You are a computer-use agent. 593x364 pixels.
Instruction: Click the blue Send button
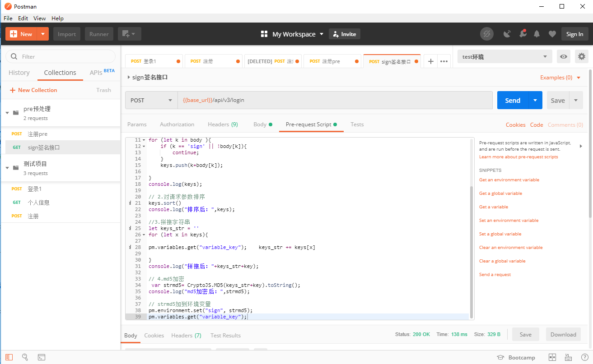(513, 100)
